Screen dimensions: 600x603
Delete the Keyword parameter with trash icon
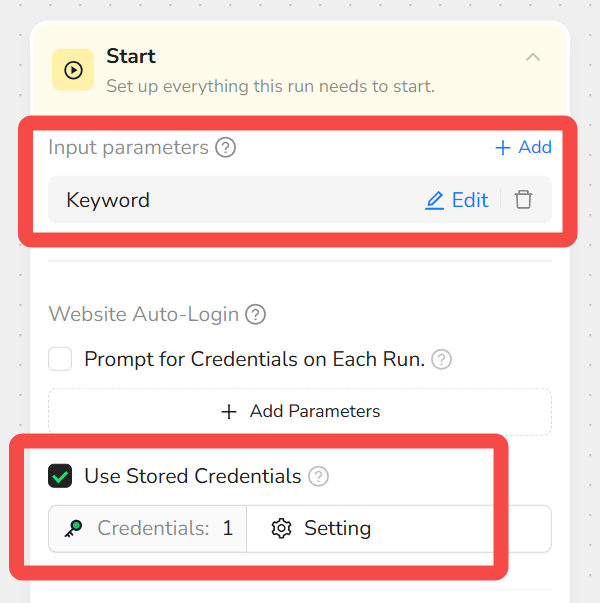click(523, 200)
